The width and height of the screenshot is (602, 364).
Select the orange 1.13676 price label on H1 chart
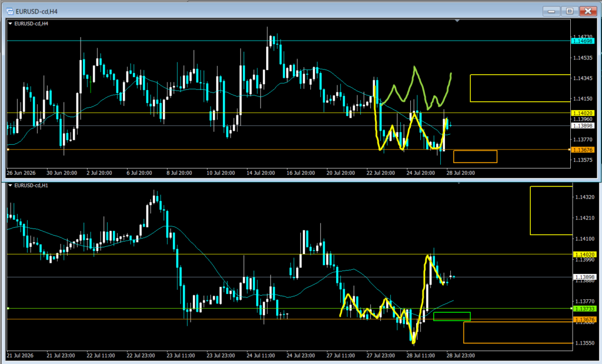click(585, 319)
